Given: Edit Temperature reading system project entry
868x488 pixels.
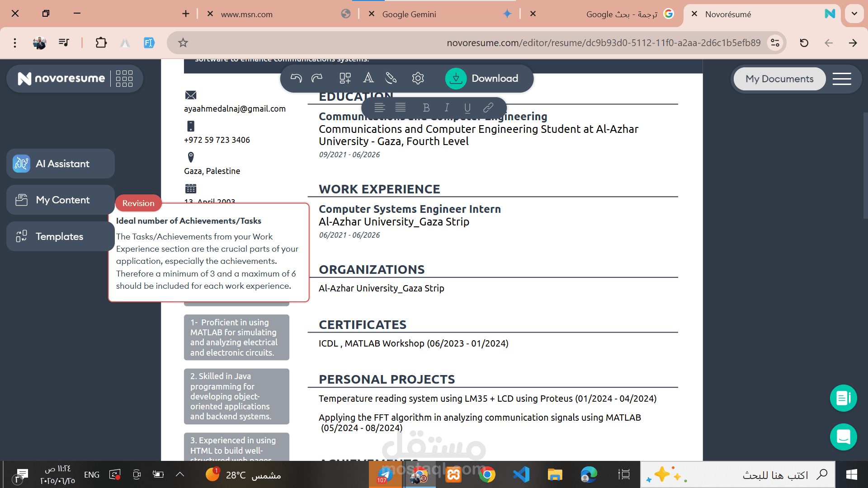Looking at the screenshot, I should (487, 399).
